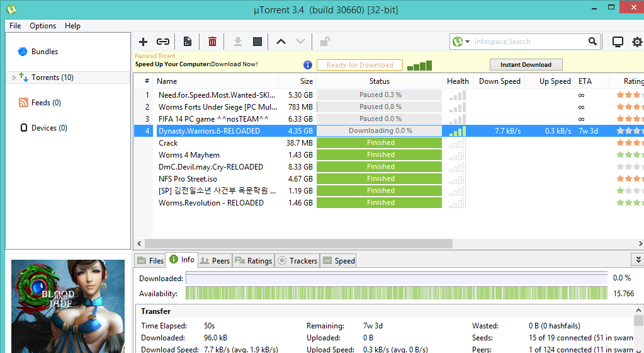Sort torrents by the ETA column header
The width and height of the screenshot is (644, 353).
[591, 81]
